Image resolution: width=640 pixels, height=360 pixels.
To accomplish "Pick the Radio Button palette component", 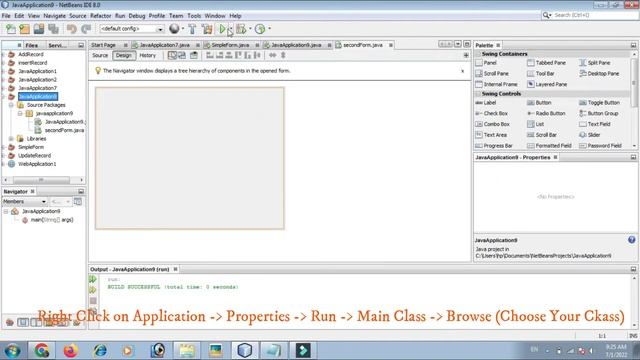I will 546,113.
